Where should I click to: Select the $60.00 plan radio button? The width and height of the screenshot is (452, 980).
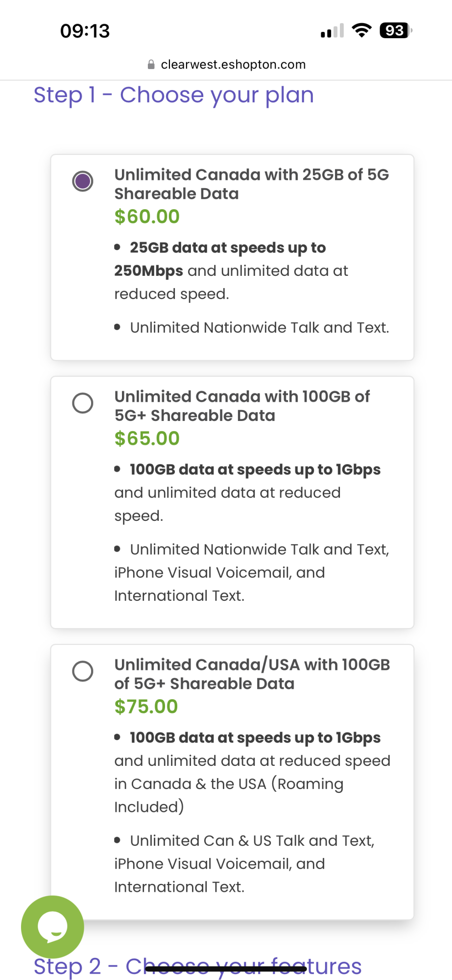(x=83, y=181)
